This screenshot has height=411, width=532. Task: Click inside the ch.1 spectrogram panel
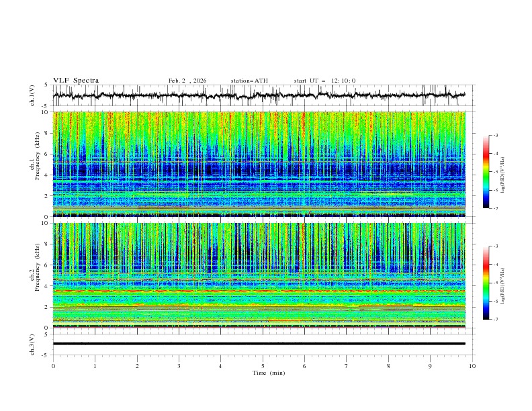(x=259, y=164)
